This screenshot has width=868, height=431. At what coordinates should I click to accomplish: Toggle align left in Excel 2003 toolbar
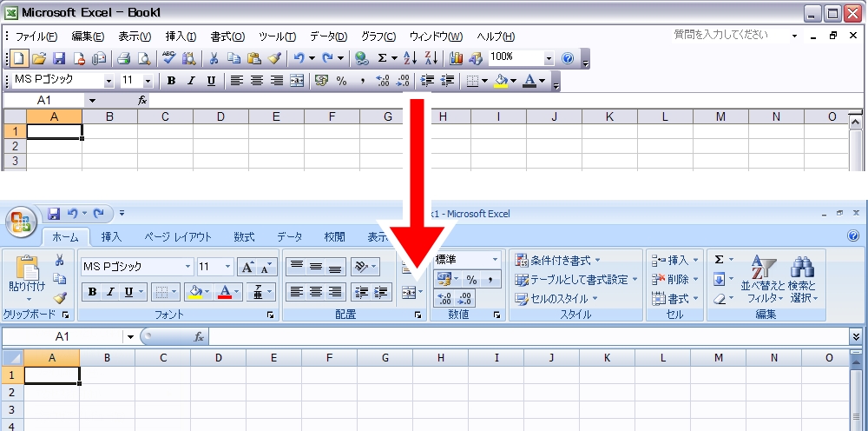point(236,81)
